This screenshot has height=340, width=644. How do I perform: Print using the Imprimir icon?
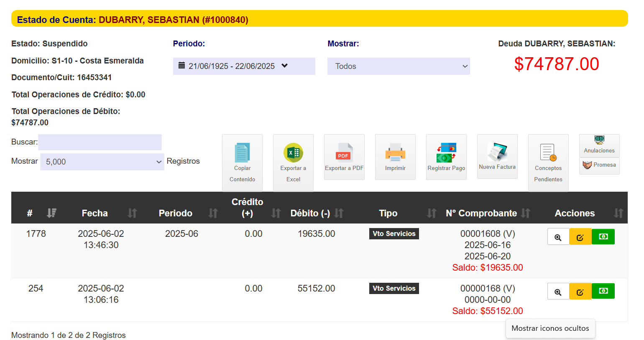(395, 157)
